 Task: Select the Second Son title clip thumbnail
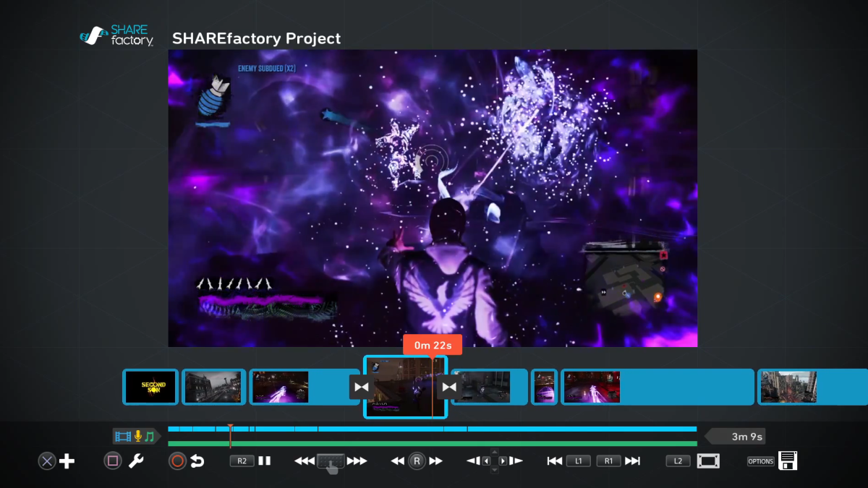point(150,388)
